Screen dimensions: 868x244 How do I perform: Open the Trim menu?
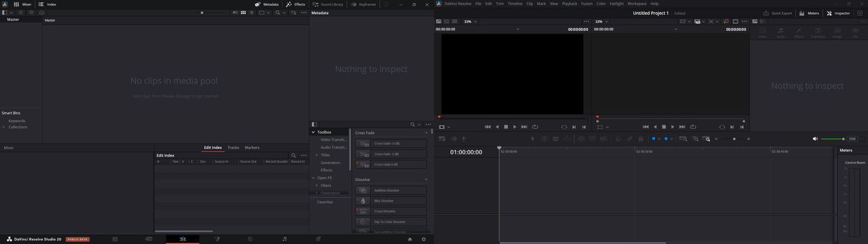(500, 3)
